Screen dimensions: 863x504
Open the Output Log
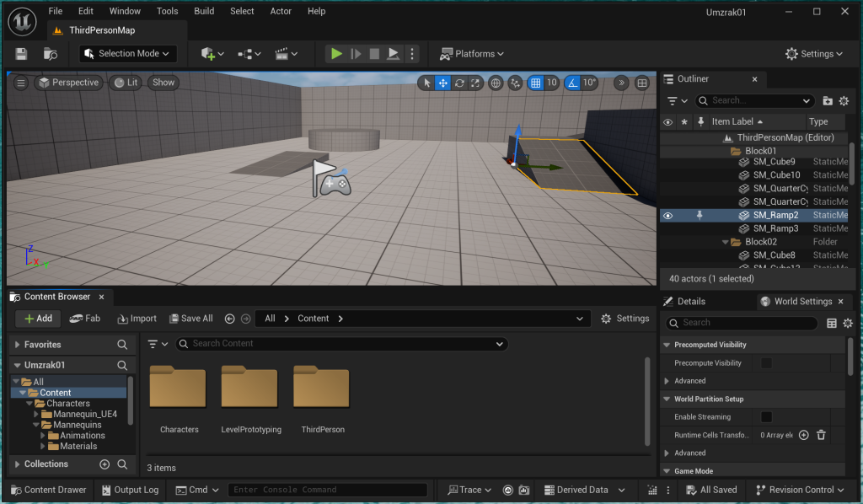[130, 490]
